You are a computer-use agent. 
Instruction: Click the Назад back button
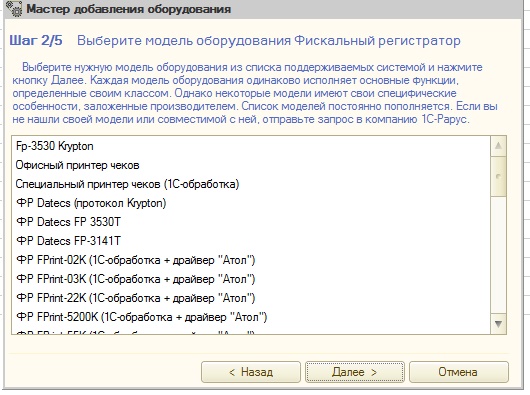[x=251, y=372]
